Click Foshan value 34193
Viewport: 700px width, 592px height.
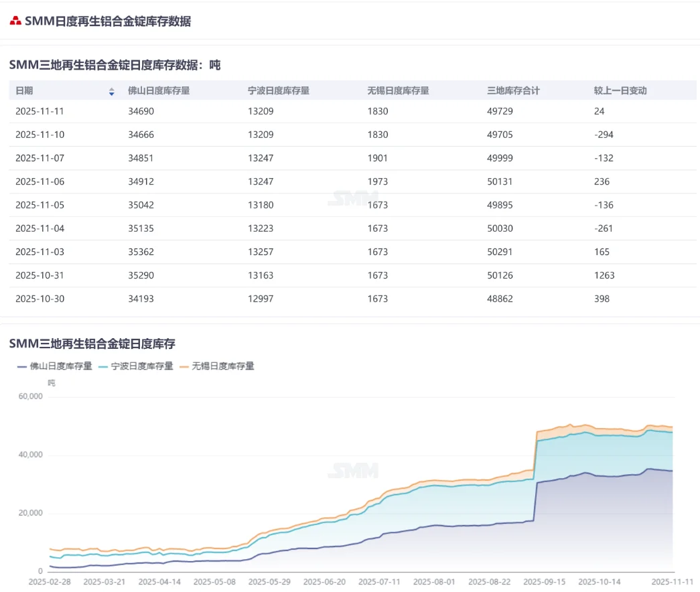141,299
